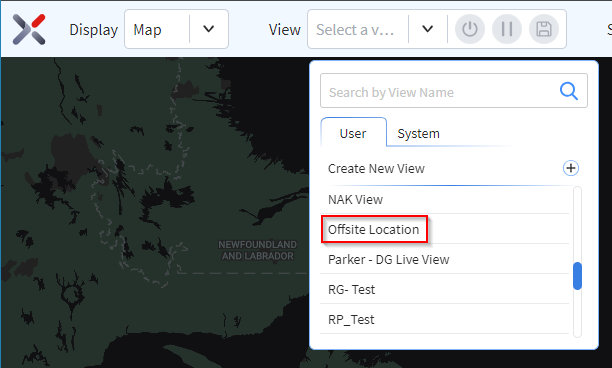Click the plus icon to create view

tap(571, 168)
